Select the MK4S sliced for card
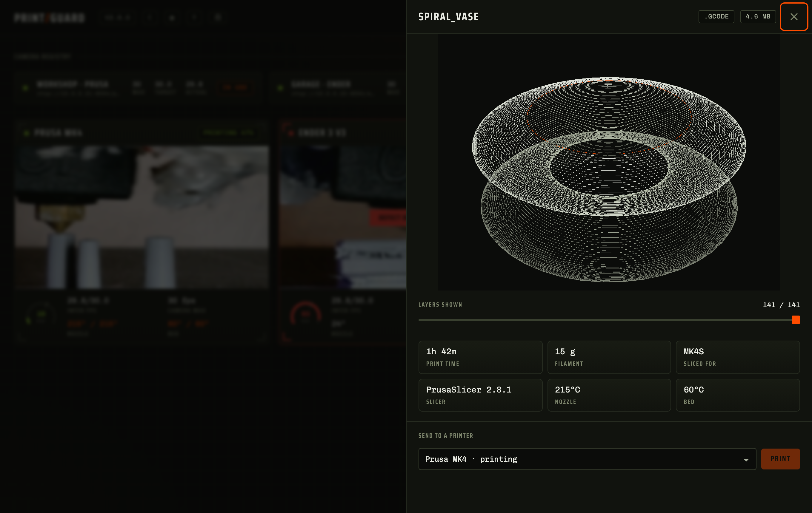The width and height of the screenshot is (812, 513). [x=737, y=357]
